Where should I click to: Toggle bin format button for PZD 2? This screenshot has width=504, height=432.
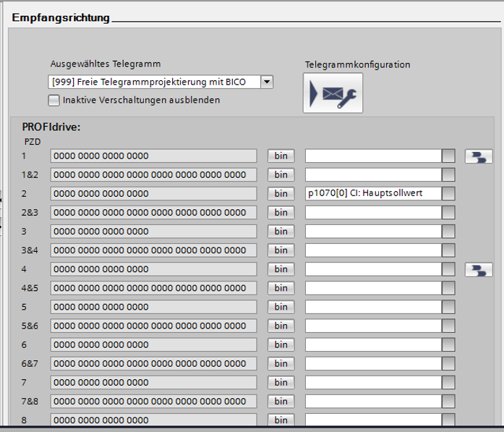coord(281,193)
